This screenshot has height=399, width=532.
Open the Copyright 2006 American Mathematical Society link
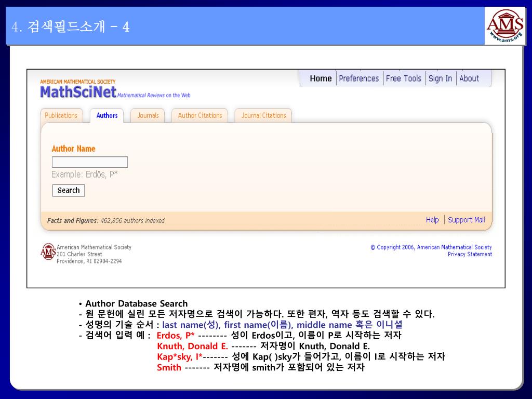pos(431,247)
